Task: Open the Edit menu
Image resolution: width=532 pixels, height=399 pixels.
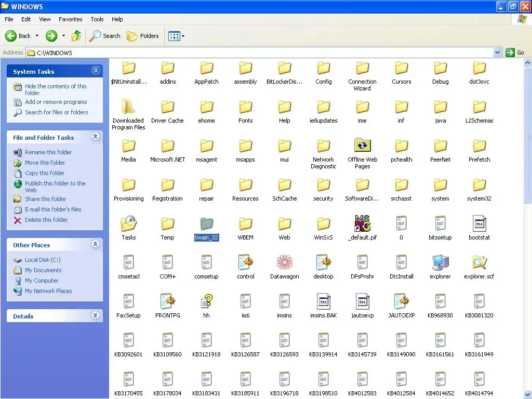Action: [26, 19]
